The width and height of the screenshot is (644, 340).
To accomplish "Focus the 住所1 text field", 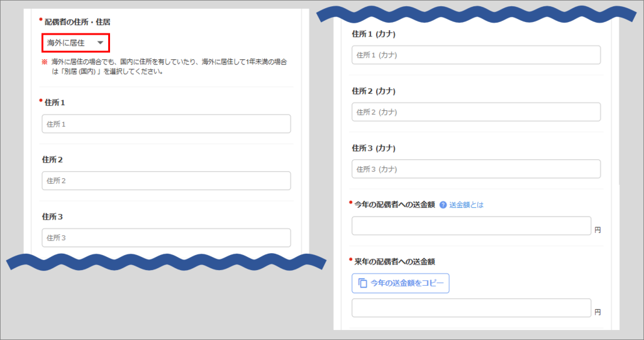I will pos(166,124).
